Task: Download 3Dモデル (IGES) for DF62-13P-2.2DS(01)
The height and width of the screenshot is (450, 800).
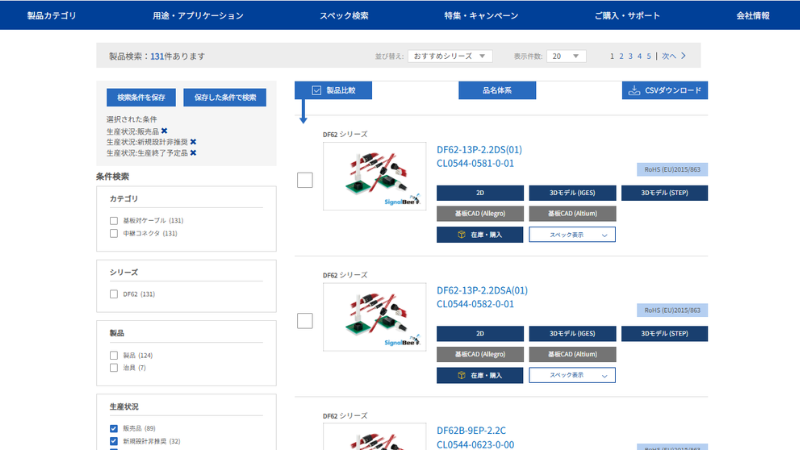Action: click(572, 193)
